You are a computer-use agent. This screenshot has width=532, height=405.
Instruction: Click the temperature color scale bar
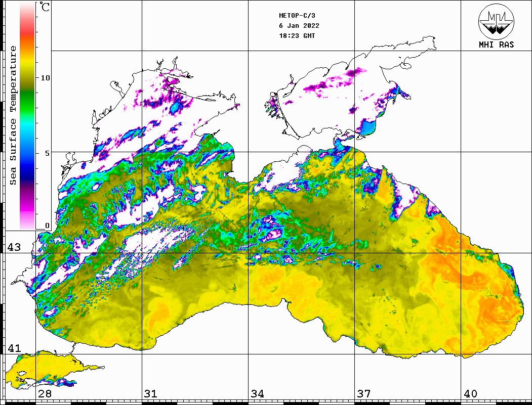pyautogui.click(x=27, y=116)
